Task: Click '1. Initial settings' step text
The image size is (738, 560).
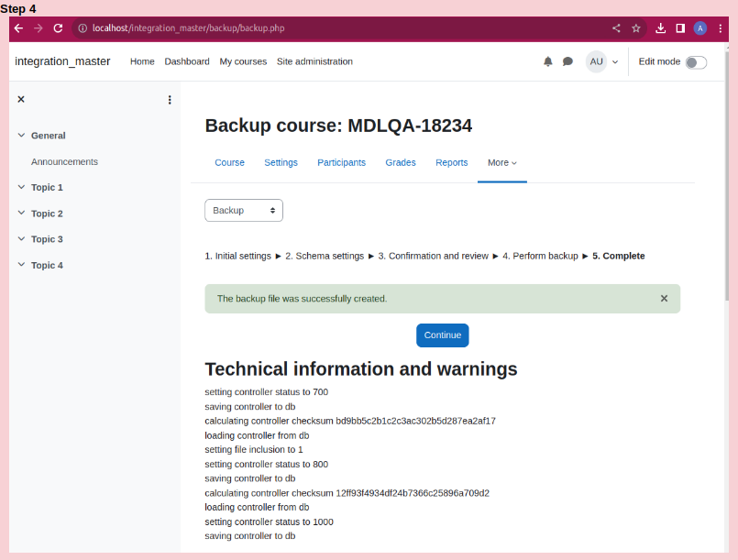Action: click(x=237, y=256)
